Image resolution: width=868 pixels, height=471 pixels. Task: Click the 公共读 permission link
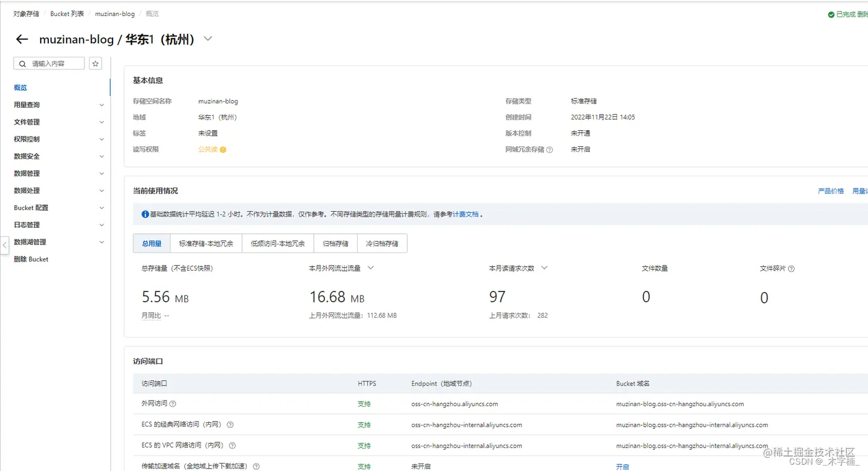(208, 150)
